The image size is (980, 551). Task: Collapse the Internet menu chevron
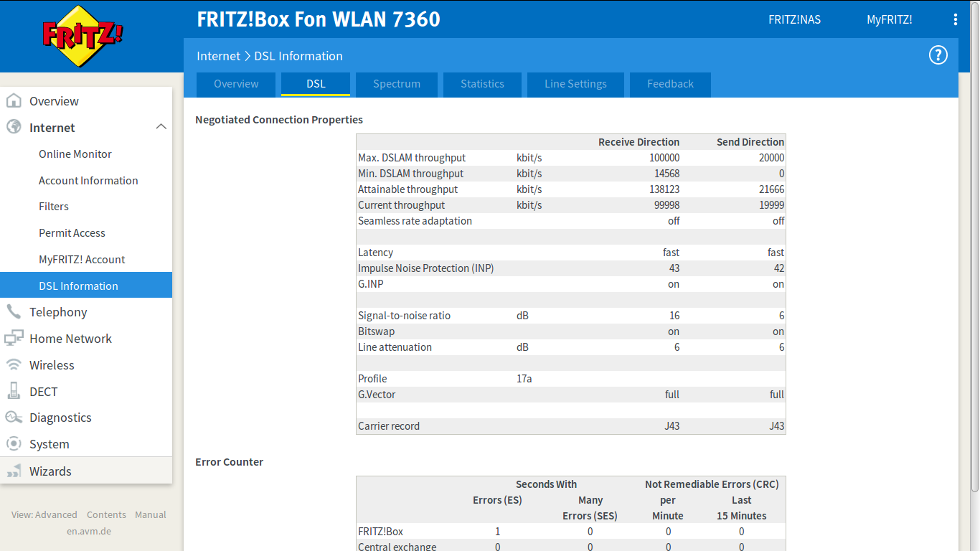point(161,127)
